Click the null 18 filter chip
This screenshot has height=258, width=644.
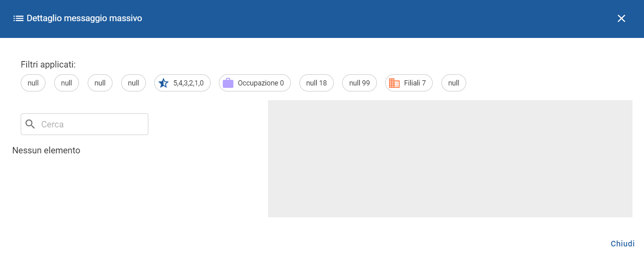click(x=316, y=83)
